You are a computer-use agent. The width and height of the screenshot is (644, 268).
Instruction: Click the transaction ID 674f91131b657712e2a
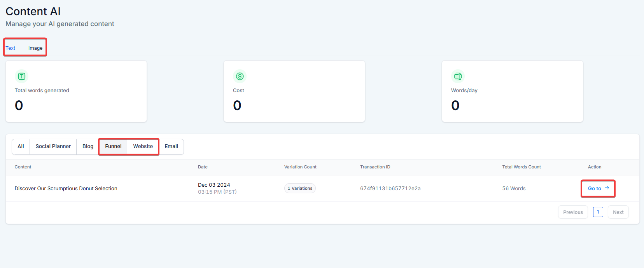pos(390,189)
